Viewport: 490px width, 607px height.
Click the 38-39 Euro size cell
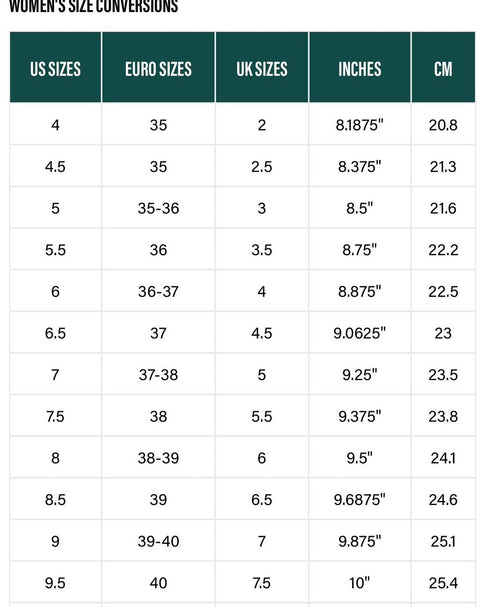click(x=158, y=458)
